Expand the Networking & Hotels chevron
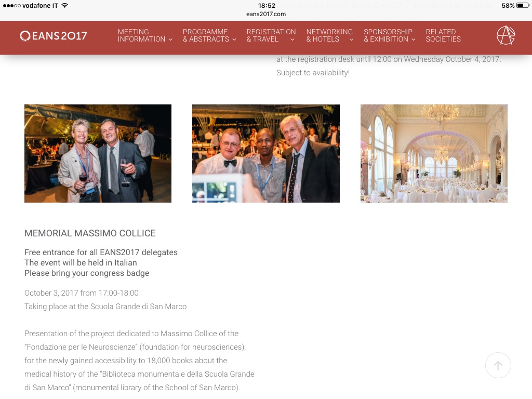The image size is (532, 399). coord(351,39)
